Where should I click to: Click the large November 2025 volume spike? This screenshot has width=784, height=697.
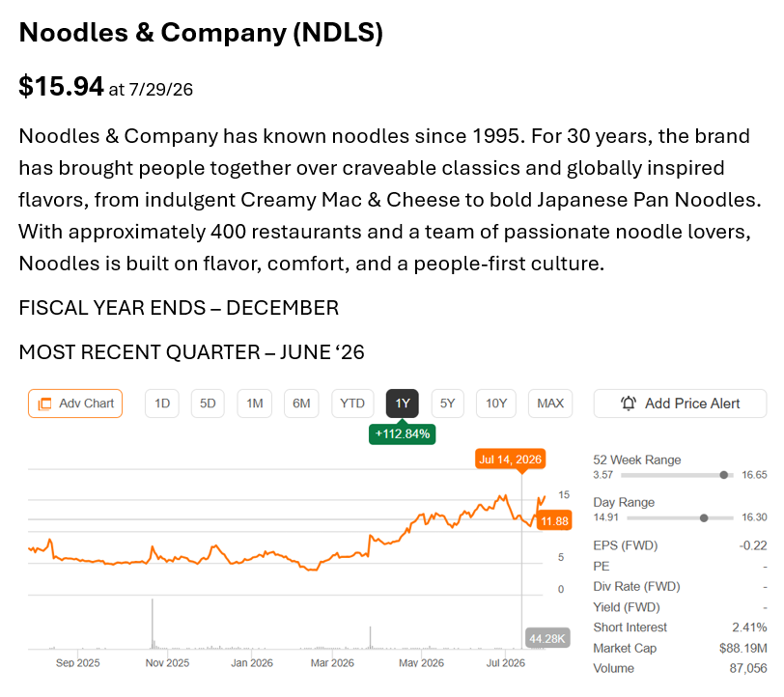pos(153,624)
